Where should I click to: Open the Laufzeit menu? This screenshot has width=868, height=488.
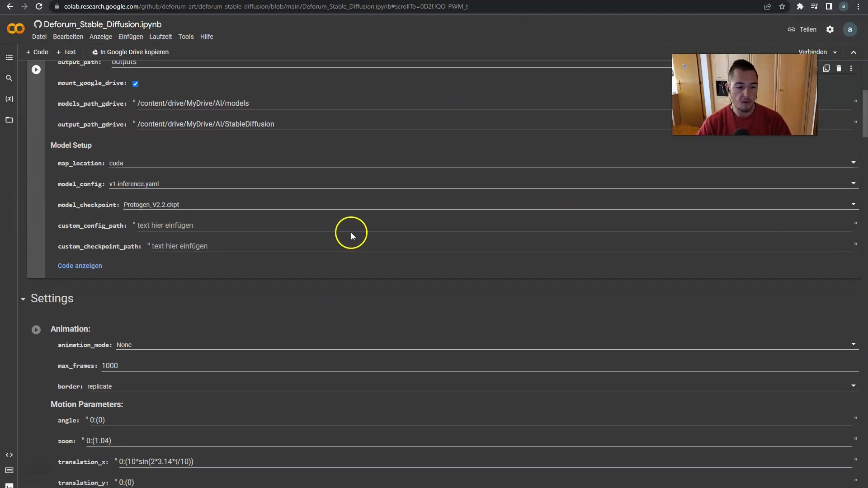click(160, 37)
